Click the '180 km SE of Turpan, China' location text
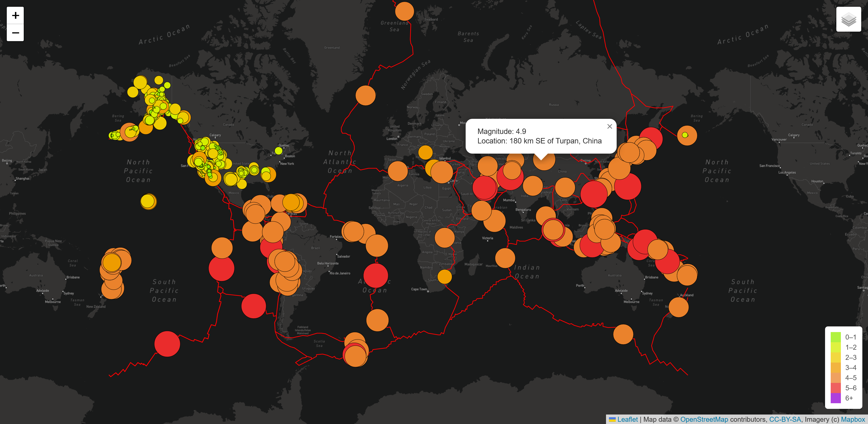 [x=555, y=141]
